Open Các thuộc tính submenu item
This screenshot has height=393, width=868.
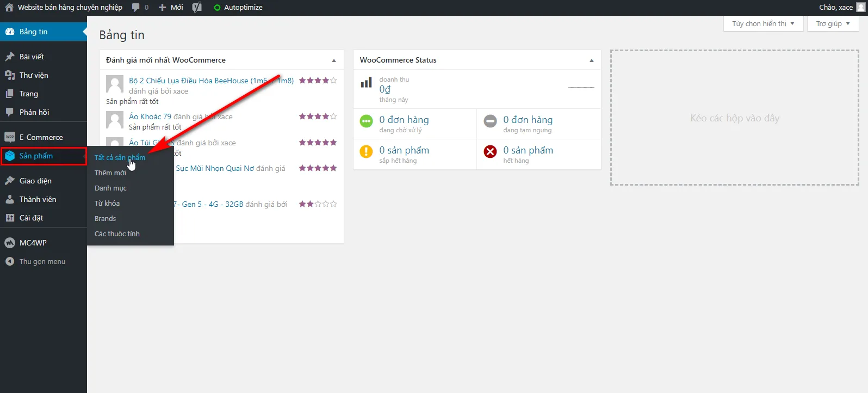117,234
